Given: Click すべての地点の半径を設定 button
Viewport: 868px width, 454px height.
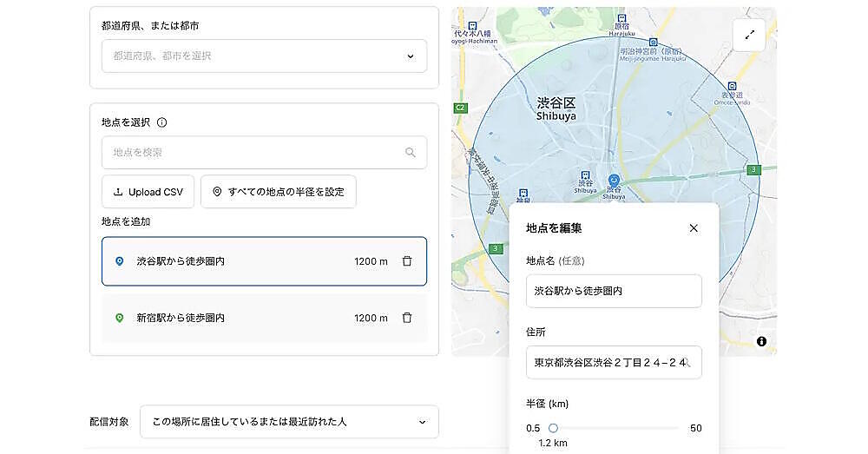Looking at the screenshot, I should 278,192.
